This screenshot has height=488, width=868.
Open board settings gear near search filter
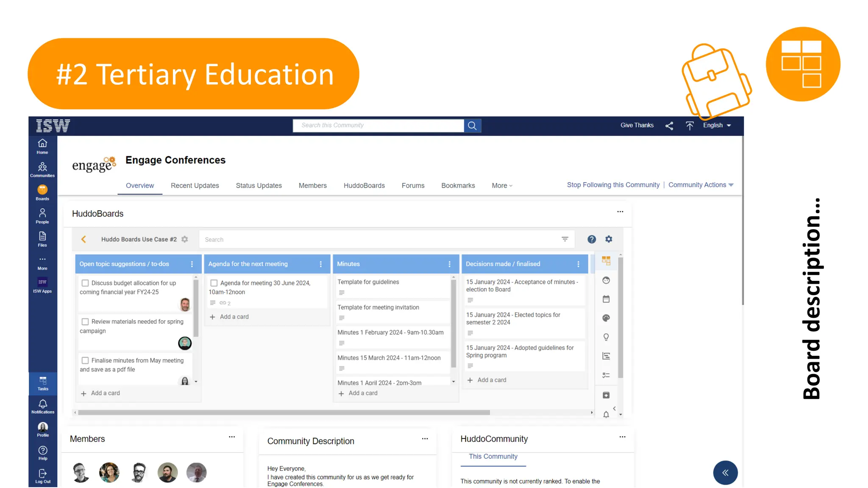click(609, 239)
